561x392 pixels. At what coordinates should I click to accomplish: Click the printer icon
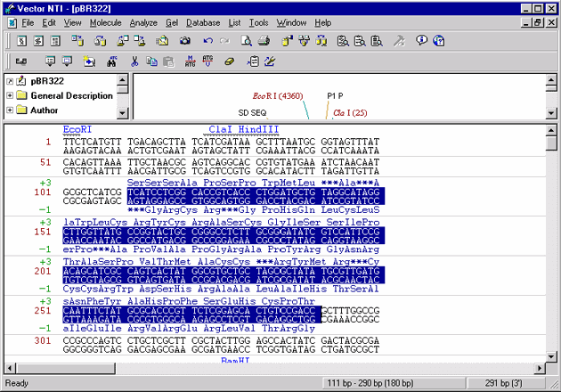pos(264,41)
